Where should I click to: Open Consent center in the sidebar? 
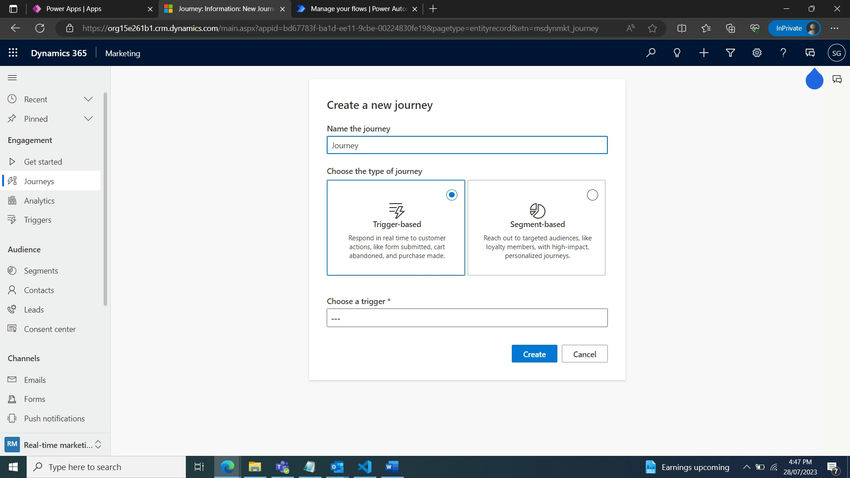click(x=51, y=329)
